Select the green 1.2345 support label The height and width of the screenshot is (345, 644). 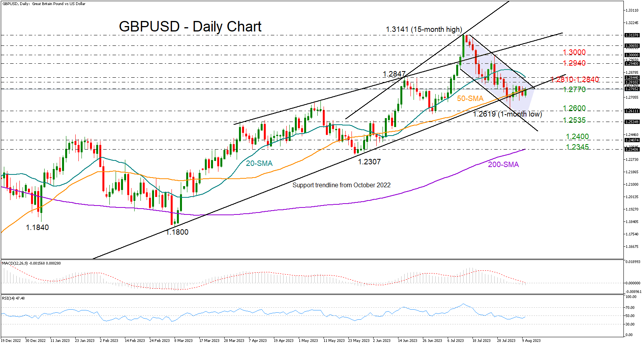click(577, 147)
